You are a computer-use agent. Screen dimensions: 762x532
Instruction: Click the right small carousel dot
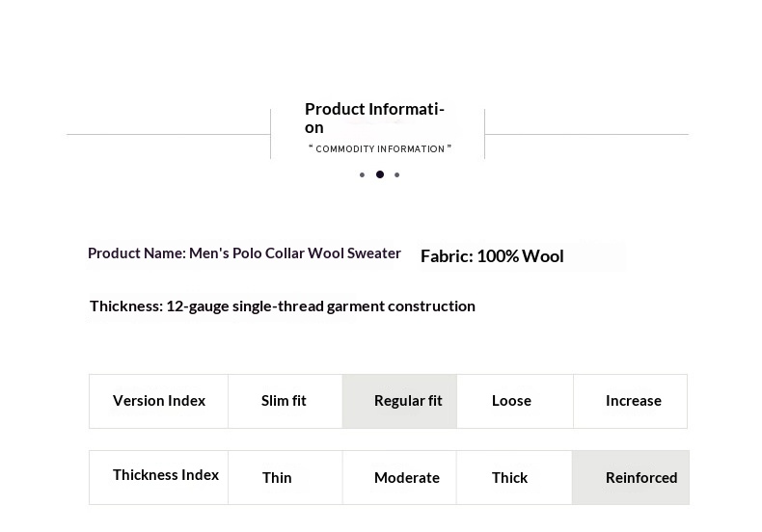(x=397, y=174)
